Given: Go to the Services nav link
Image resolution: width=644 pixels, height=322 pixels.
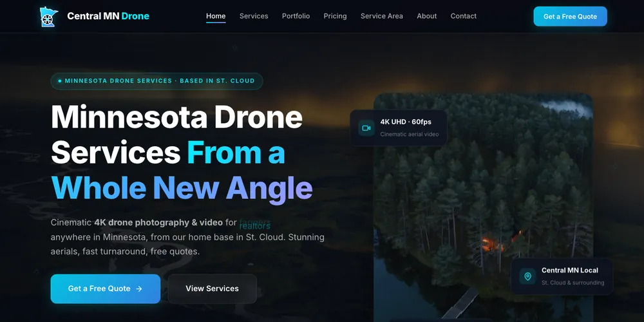Looking at the screenshot, I should click(254, 16).
